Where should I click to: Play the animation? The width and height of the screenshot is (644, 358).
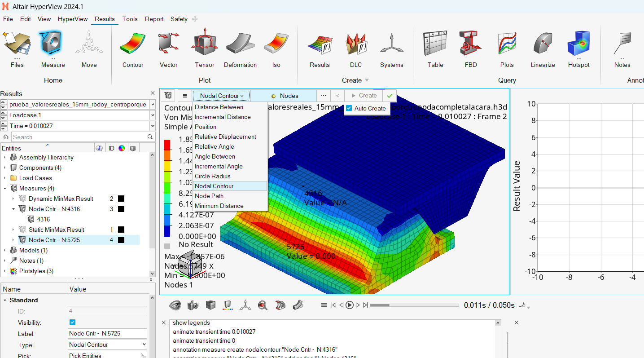pos(349,305)
